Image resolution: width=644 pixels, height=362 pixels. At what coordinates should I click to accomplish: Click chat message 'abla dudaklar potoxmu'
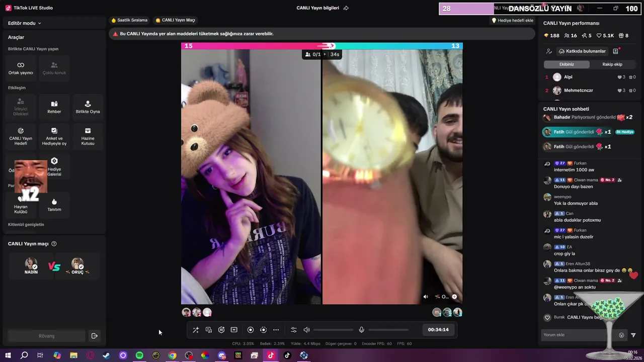[577, 220]
